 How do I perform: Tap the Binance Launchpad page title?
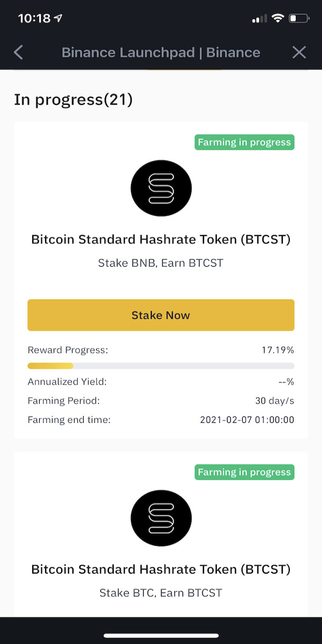pos(161,53)
